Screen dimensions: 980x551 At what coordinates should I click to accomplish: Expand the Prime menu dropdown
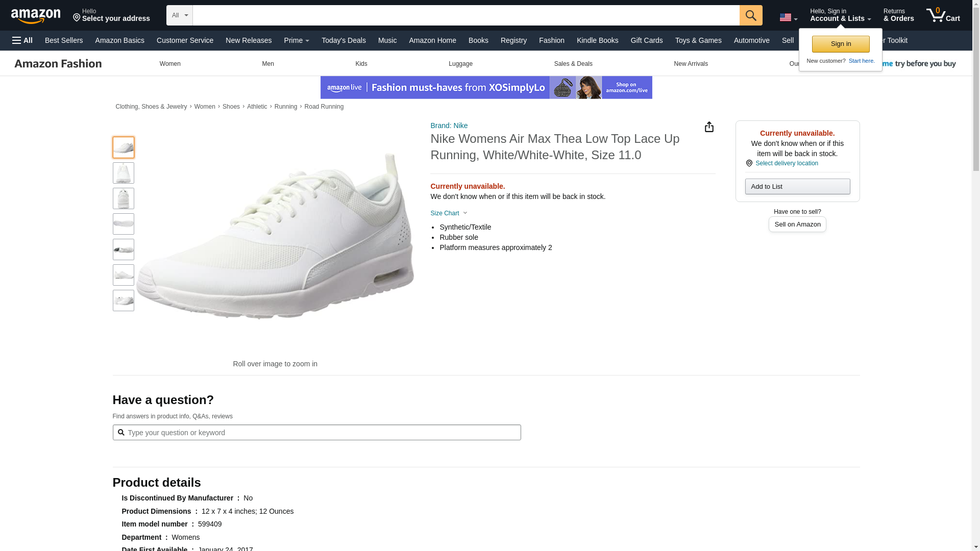coord(297,40)
